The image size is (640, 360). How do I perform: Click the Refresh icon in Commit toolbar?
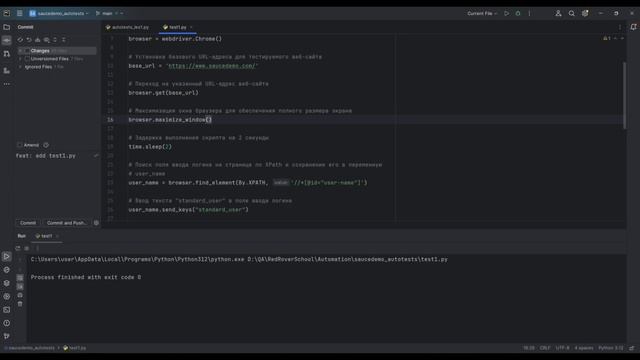[x=20, y=40]
